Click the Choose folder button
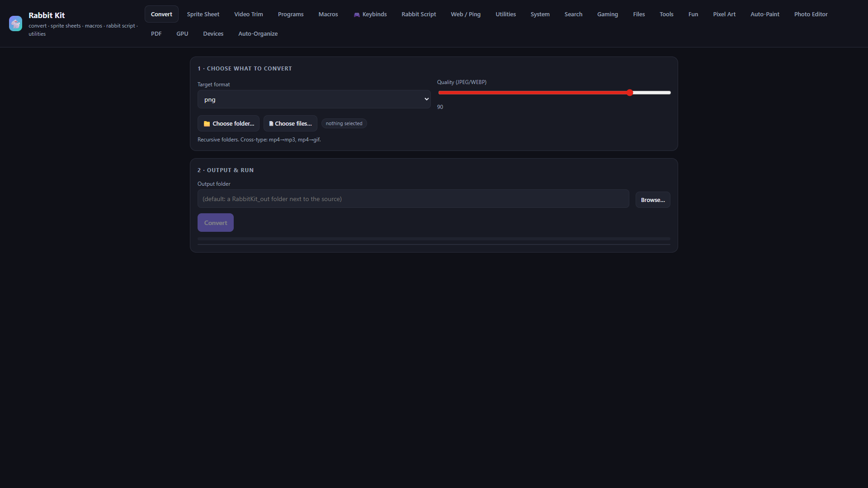The image size is (868, 488). point(229,123)
